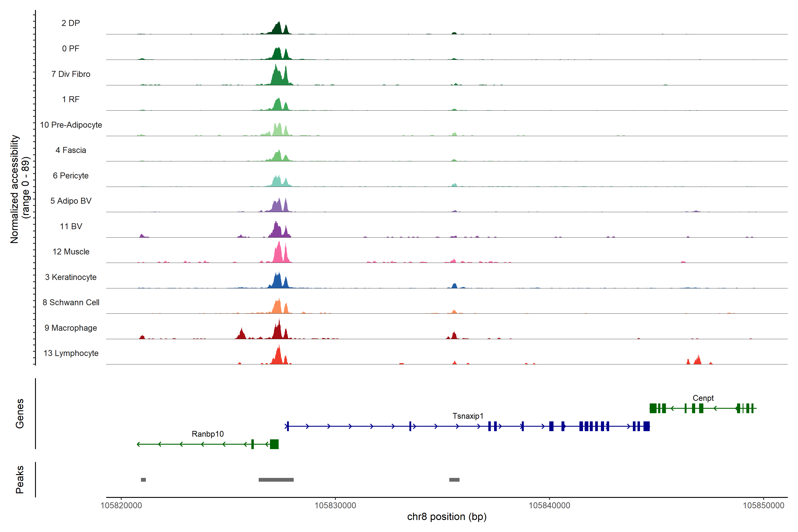The height and width of the screenshot is (532, 798).
Task: Click the tall pink Muscle accessibility peak
Action: tap(279, 253)
